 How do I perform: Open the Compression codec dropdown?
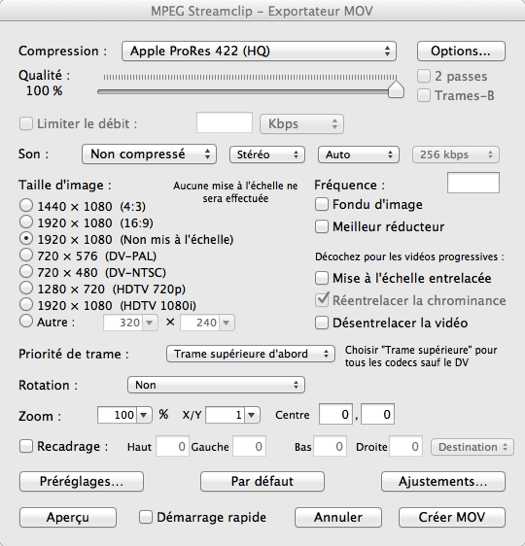(259, 51)
